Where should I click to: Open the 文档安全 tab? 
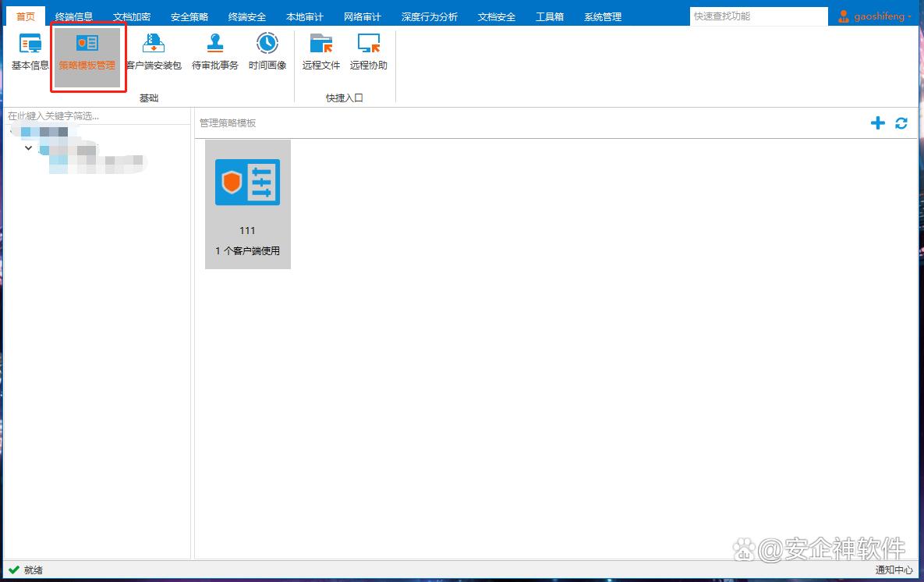[497, 16]
